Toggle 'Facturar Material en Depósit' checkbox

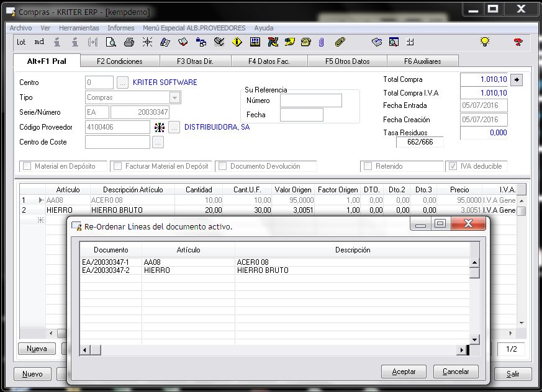coord(117,166)
